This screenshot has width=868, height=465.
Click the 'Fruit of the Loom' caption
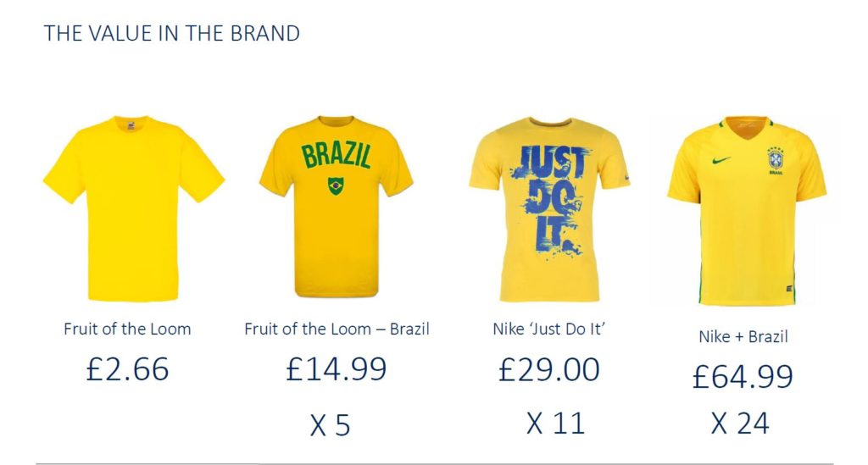coord(127,329)
